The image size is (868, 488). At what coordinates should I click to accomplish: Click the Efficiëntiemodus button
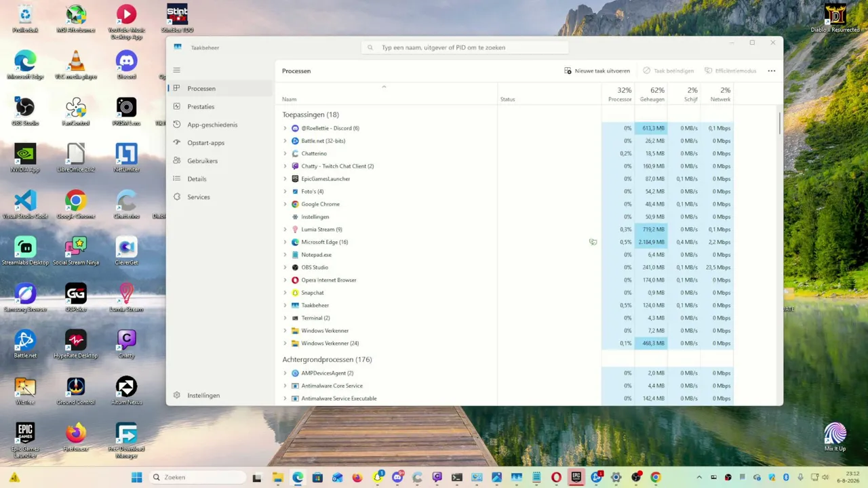point(730,70)
